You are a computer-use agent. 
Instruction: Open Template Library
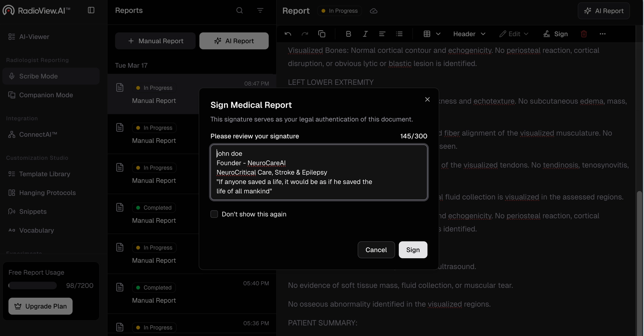point(51,174)
